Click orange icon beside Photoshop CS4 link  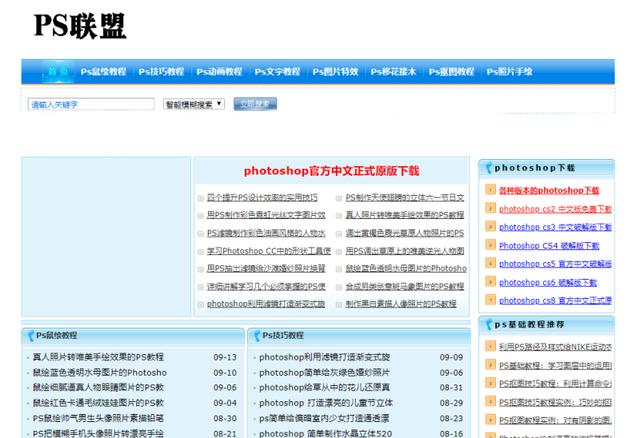[490, 245]
